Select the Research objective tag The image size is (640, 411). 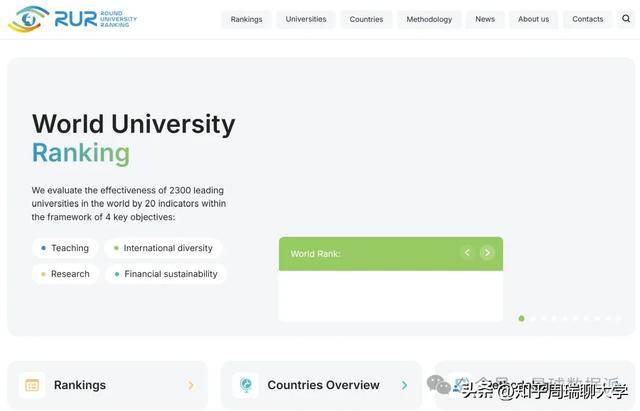[x=65, y=274]
